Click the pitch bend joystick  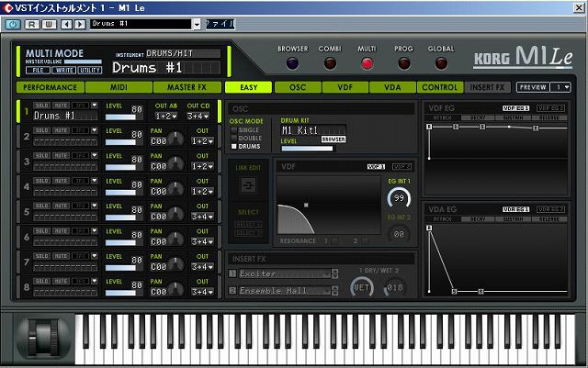[43, 337]
